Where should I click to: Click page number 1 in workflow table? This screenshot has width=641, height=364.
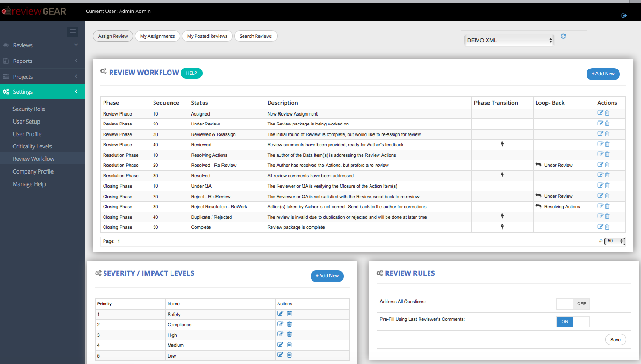click(x=119, y=241)
